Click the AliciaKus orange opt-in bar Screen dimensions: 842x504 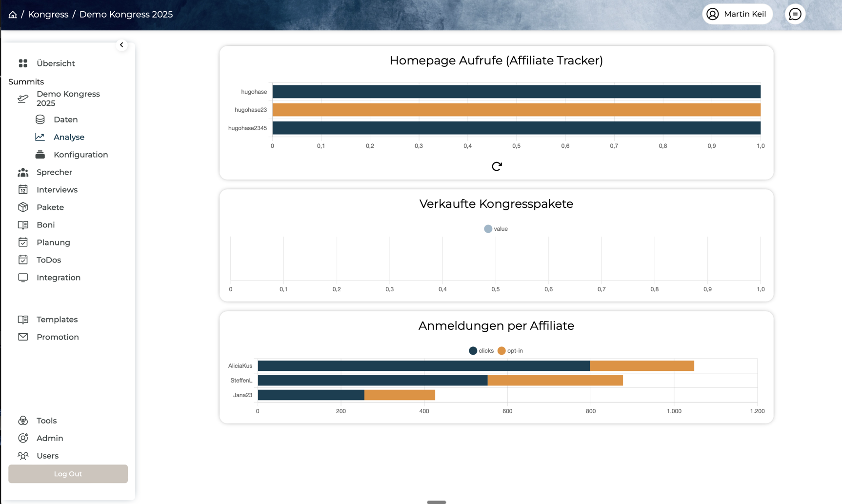(642, 366)
